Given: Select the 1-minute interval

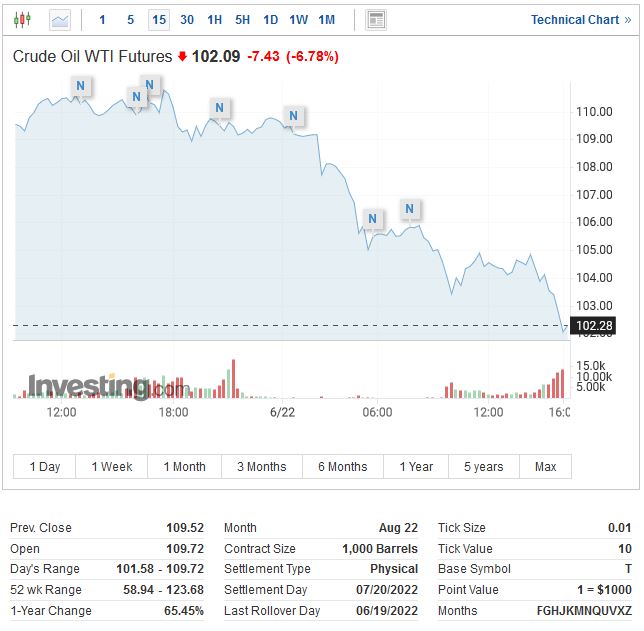Looking at the screenshot, I should [102, 19].
